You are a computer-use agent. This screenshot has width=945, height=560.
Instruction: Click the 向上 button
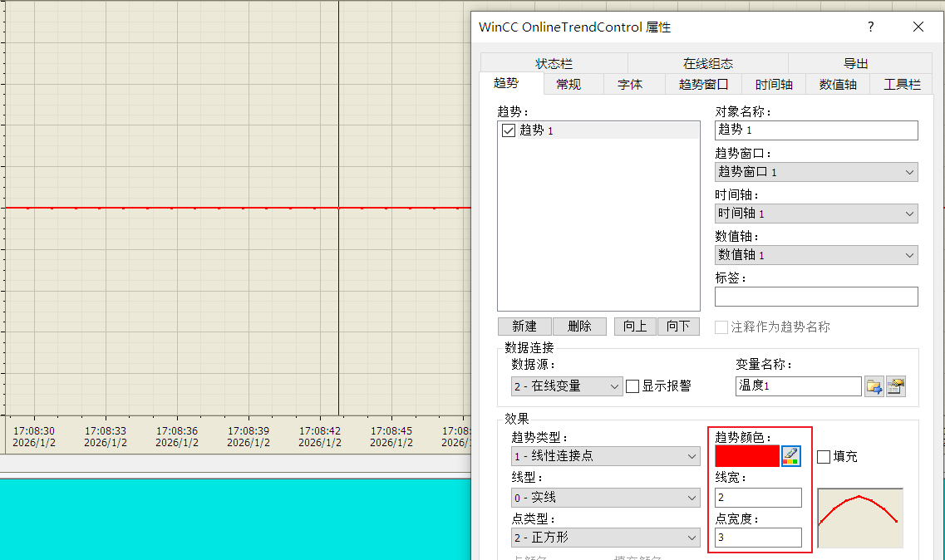coord(635,327)
